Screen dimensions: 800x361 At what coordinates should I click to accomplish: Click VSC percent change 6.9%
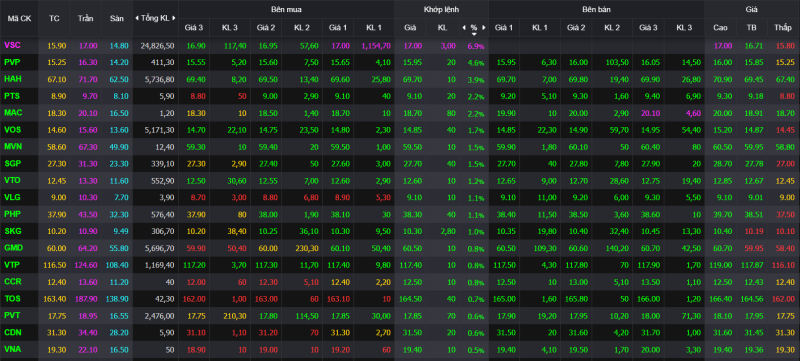[x=475, y=46]
